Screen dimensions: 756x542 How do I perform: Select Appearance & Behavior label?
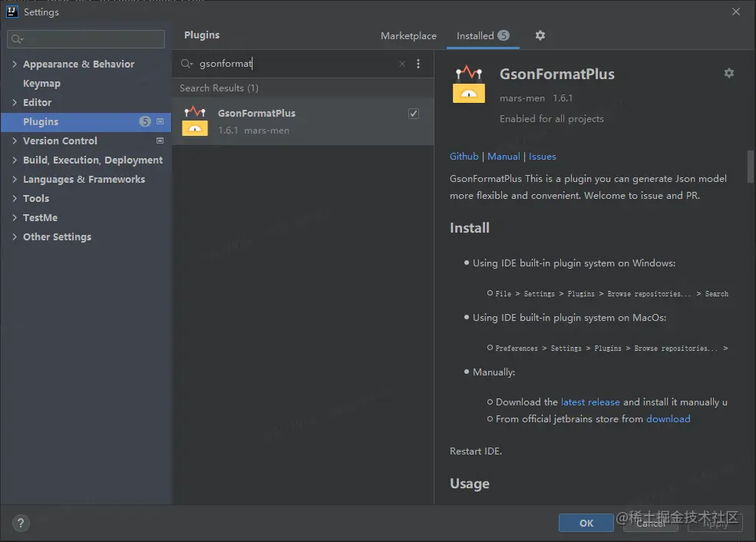pyautogui.click(x=78, y=64)
